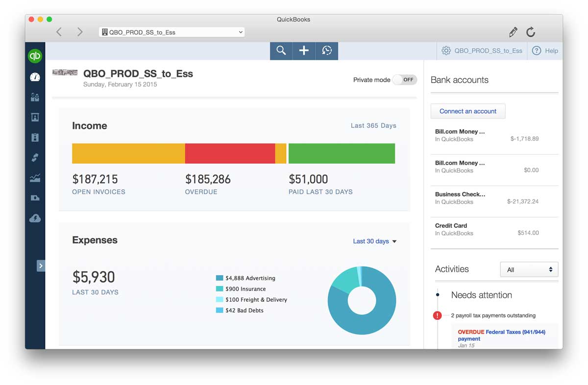Screen dimensions: 588x385
Task: Click the Search magnifier icon
Action: pyautogui.click(x=281, y=50)
